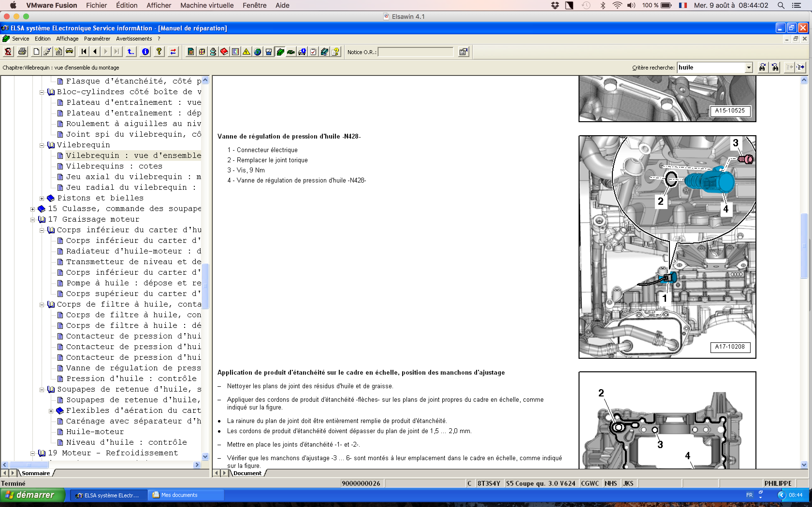Open the Avertissements menu

(x=134, y=39)
